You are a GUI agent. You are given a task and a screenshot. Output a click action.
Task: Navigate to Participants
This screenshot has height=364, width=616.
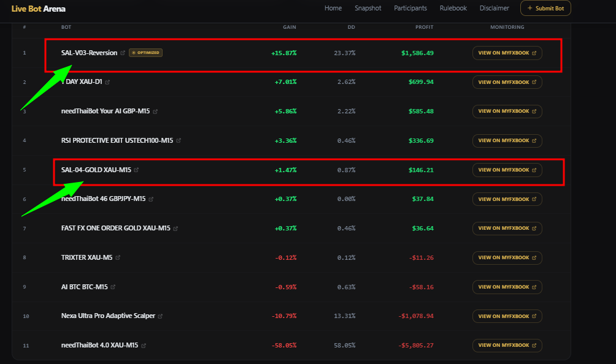410,9
